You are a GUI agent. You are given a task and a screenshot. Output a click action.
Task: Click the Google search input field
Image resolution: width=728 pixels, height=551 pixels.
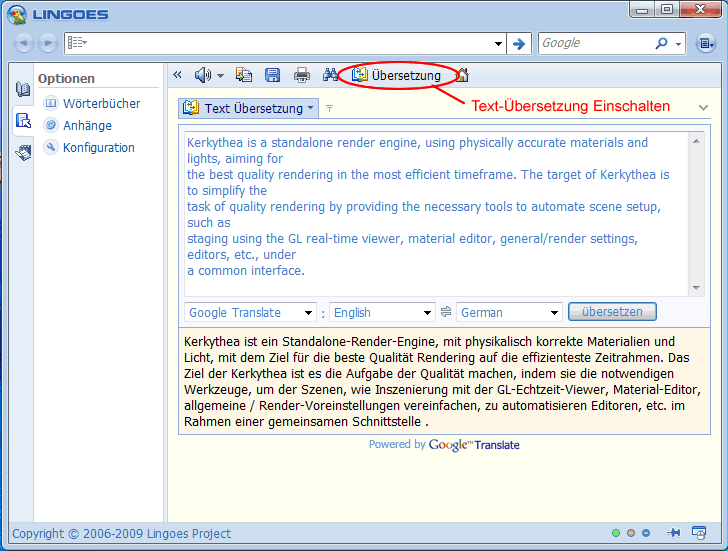click(x=596, y=43)
